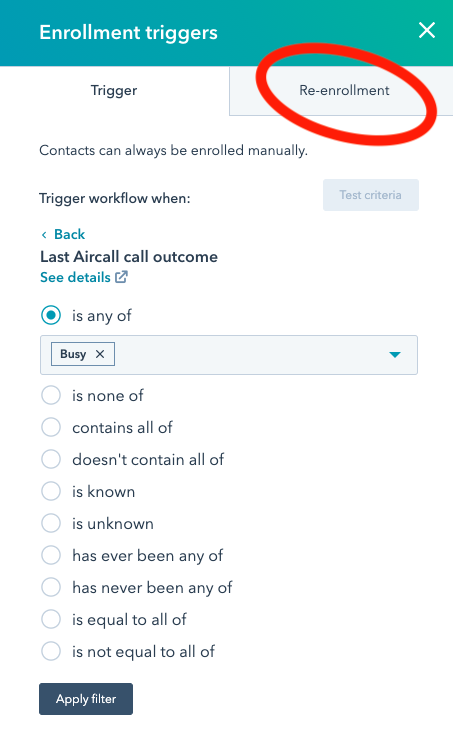Select the Trigger tab
This screenshot has width=453, height=736.
(x=114, y=90)
